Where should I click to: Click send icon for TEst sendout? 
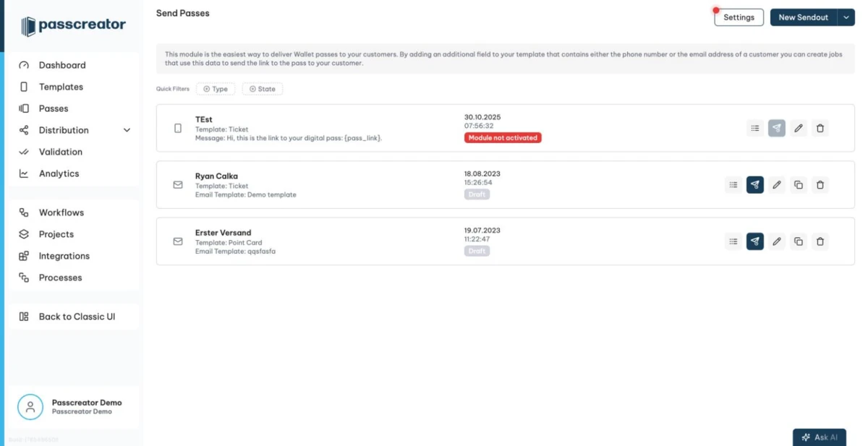click(777, 128)
